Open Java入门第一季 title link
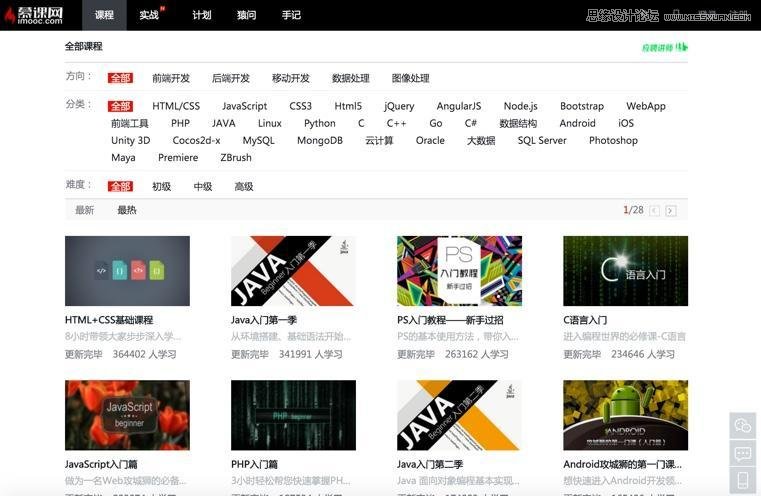761x496 pixels. coord(264,320)
